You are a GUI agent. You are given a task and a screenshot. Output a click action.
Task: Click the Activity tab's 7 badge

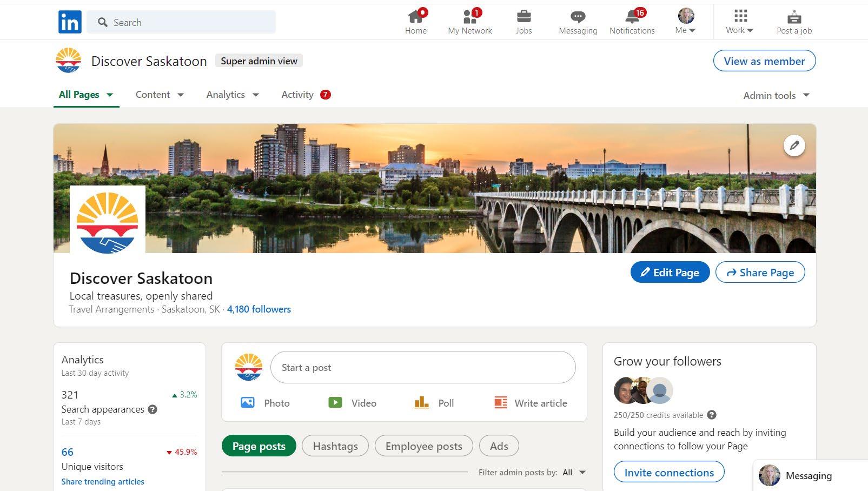coord(325,95)
